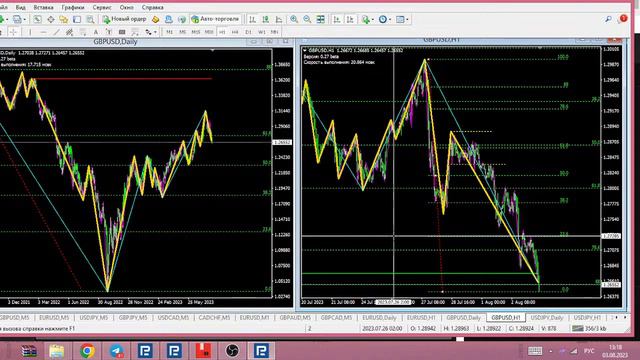The height and width of the screenshot is (360, 640).
Task: Expand the arrows objects dropdown
Action: tap(155, 32)
